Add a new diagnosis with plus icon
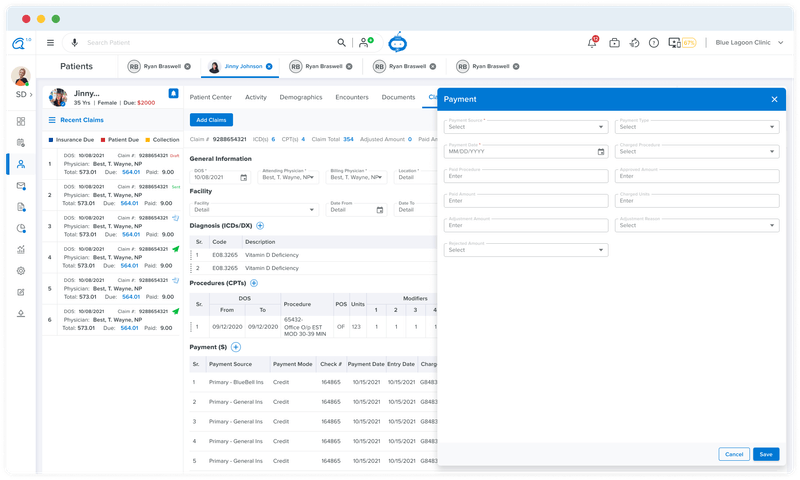Screen dimensions: 800x480 point(260,227)
